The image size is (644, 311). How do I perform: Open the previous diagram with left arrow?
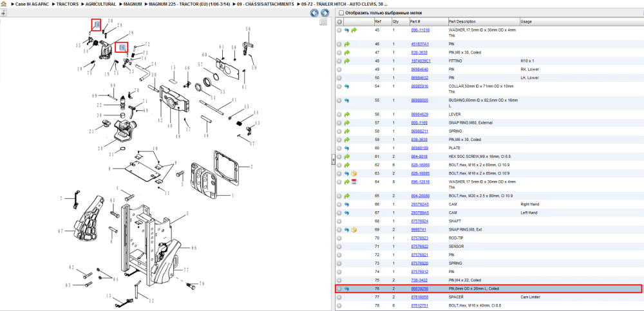coord(315,13)
